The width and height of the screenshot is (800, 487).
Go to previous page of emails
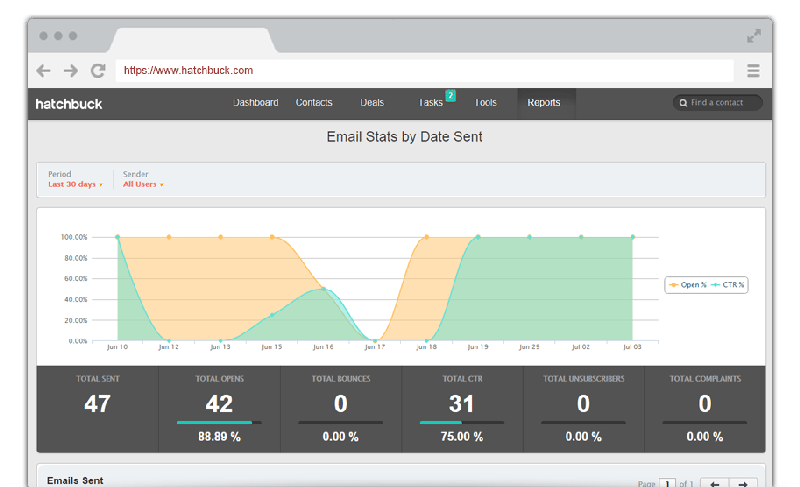[x=714, y=483]
